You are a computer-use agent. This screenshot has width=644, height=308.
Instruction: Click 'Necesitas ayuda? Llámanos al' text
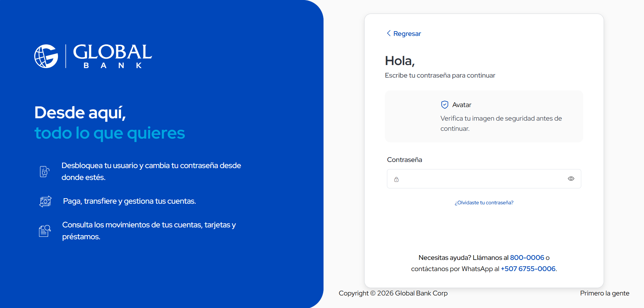click(x=464, y=258)
